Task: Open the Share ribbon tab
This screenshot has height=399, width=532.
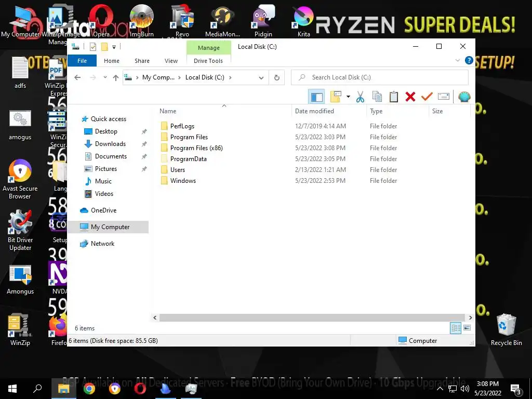Action: [142, 61]
